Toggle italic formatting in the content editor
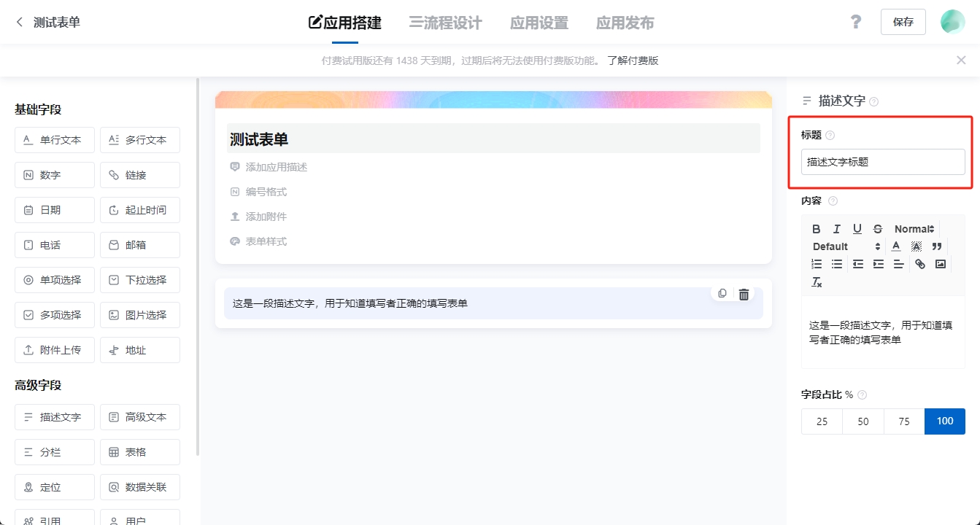 click(x=836, y=228)
